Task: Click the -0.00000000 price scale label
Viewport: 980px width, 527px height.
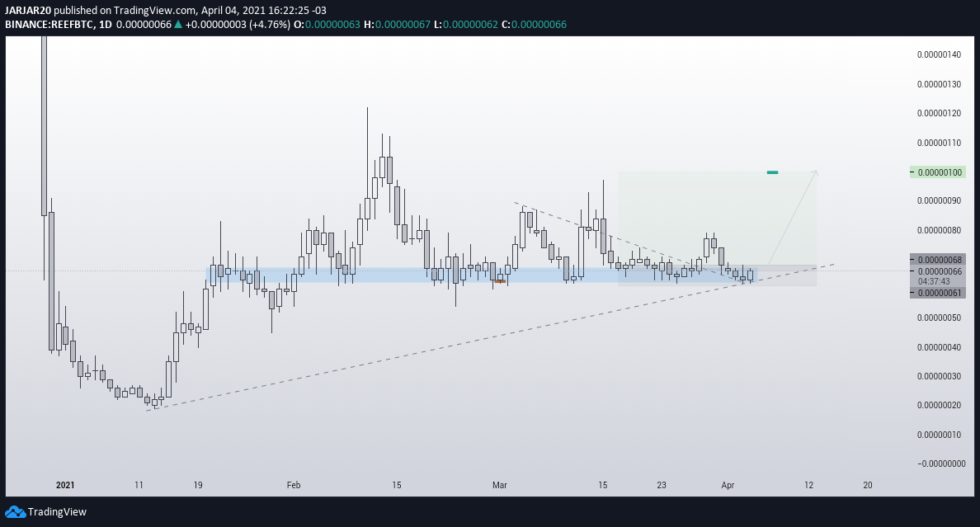Action: point(940,463)
